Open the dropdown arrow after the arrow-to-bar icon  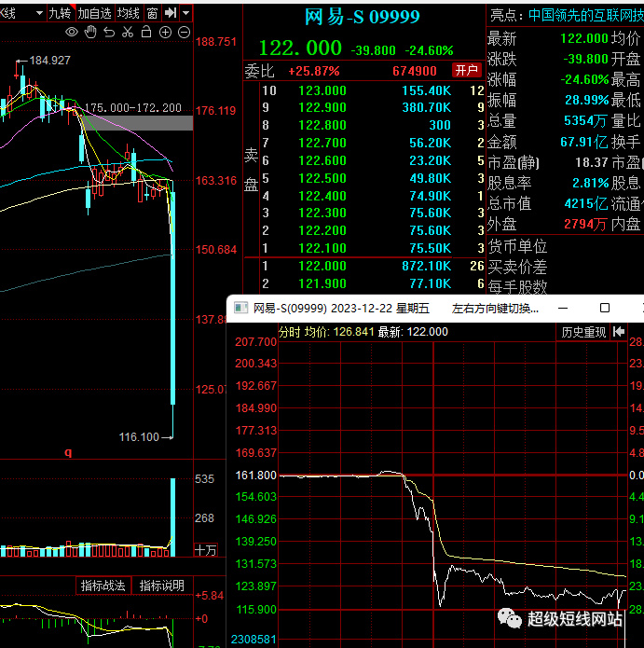coord(186,13)
